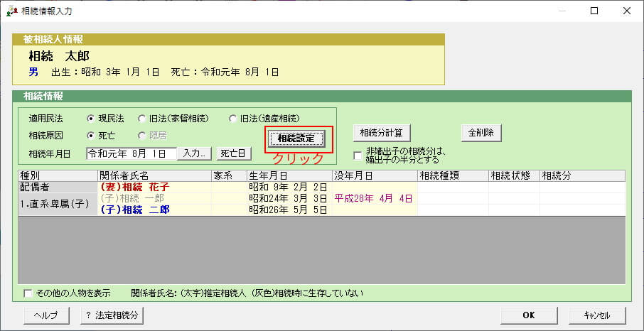Image resolution: width=644 pixels, height=331 pixels.
Task: Click death date 平成28年 4月 4日
Action: [x=373, y=199]
